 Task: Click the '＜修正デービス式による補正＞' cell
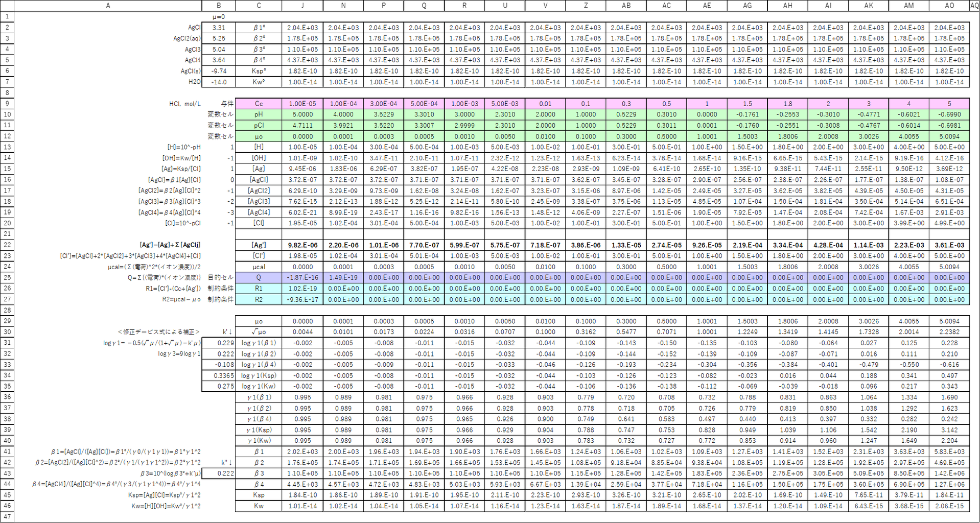click(108, 332)
